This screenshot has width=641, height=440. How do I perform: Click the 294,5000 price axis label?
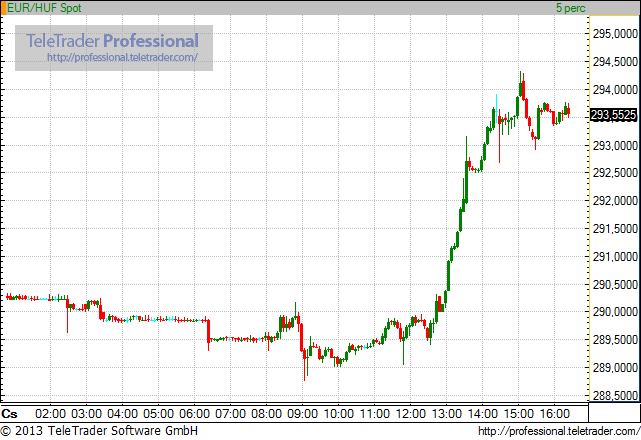(x=615, y=62)
